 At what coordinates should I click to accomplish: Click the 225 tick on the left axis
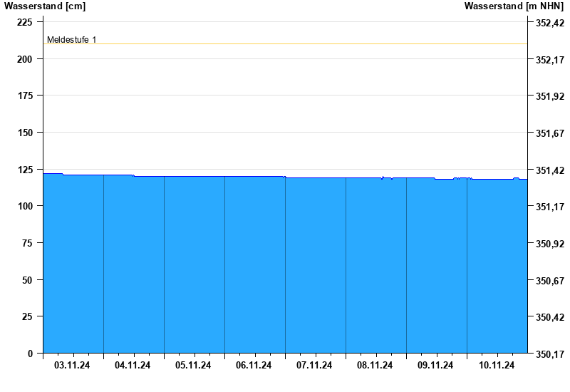click(25, 22)
